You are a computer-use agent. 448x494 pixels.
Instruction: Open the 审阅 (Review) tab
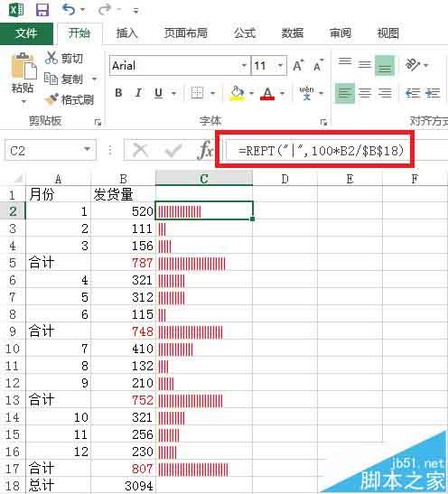point(341,33)
